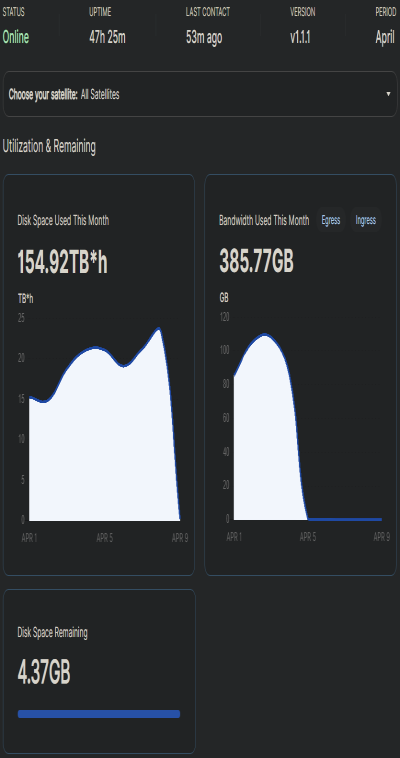This screenshot has height=758, width=400.
Task: Click the VERSION header label
Action: point(302,12)
